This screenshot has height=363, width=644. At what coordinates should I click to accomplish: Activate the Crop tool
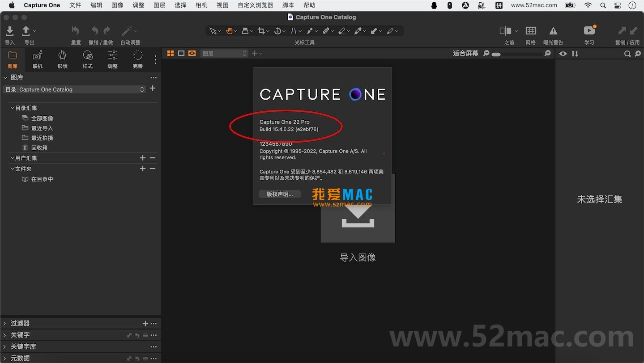pos(262,31)
